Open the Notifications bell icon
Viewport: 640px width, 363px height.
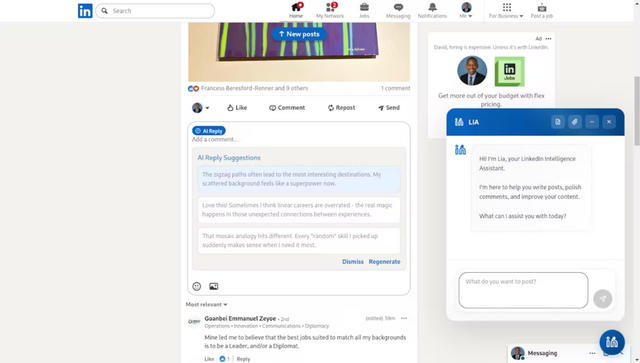pos(432,7)
